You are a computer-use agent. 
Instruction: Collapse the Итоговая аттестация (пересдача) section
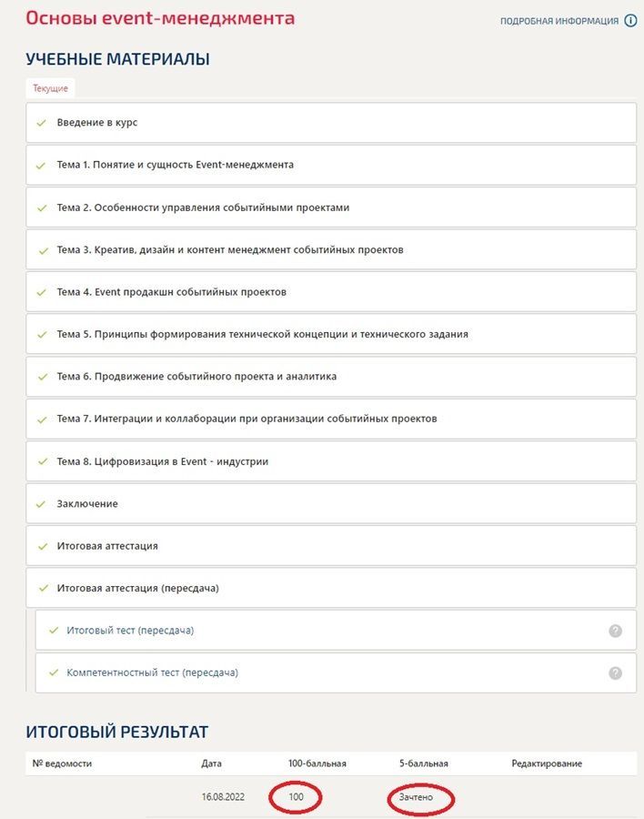[x=331, y=588]
